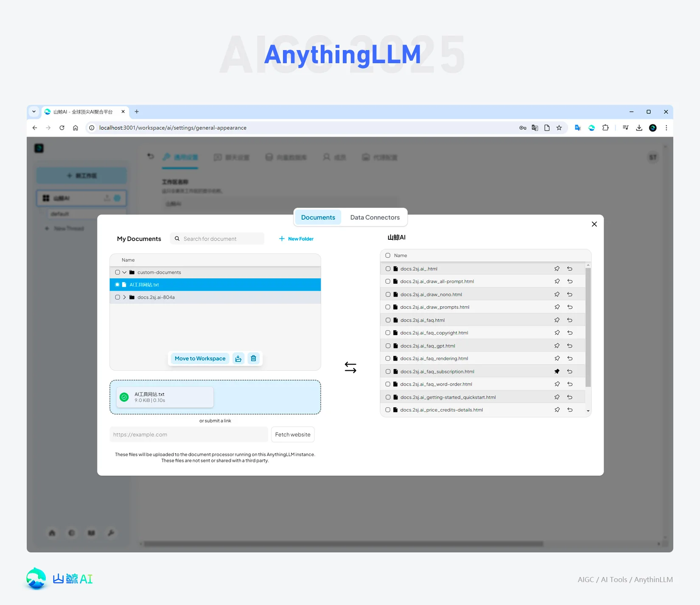Uncheck the AI工具网站.txt file checkbox
This screenshot has width=700, height=605.
tap(118, 285)
